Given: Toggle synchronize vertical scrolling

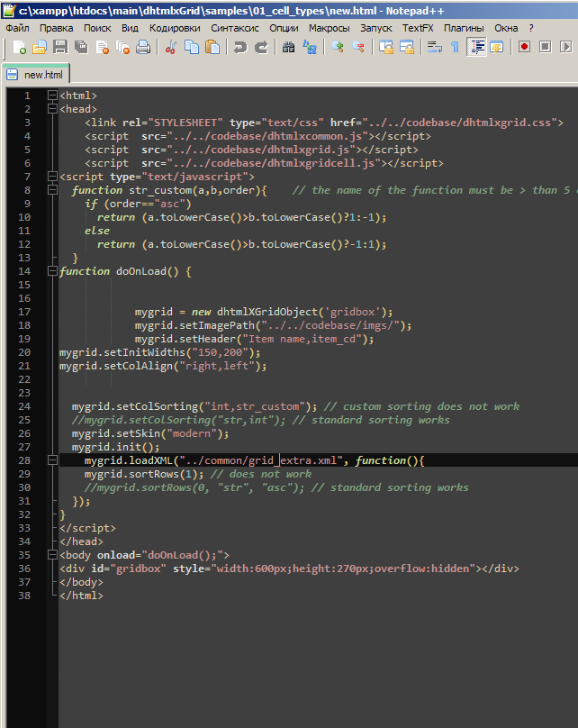Looking at the screenshot, I should tap(386, 47).
